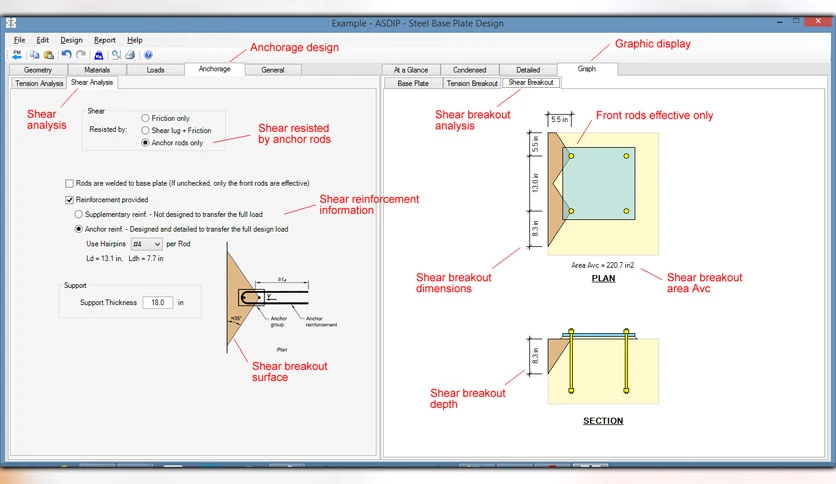Switch to the Loads tab
The image size is (836, 484).
click(x=156, y=70)
